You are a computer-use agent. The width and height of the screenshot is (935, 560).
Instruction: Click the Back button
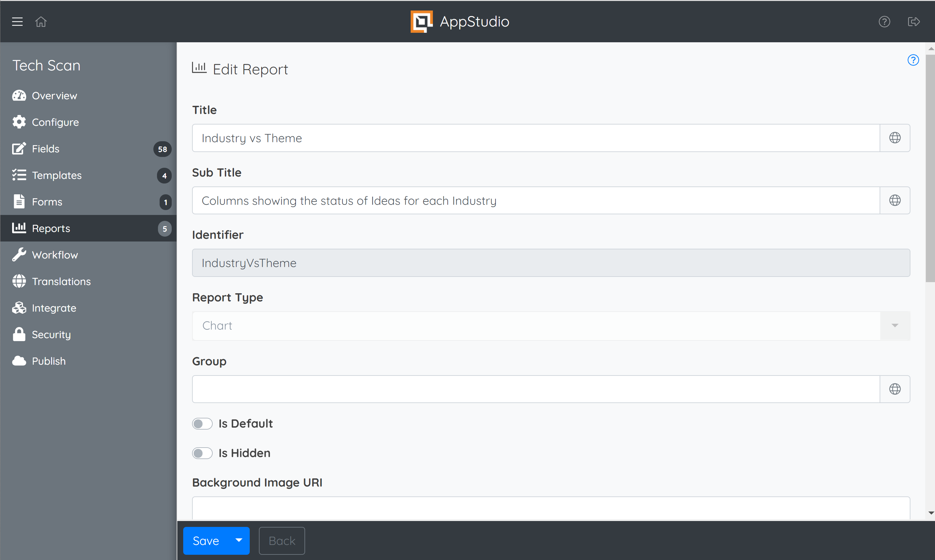point(282,540)
